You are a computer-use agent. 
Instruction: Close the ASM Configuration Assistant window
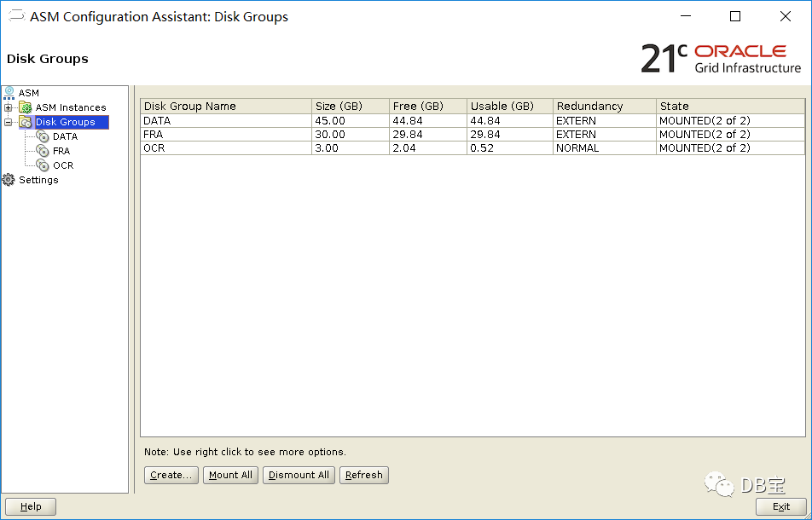(785, 16)
